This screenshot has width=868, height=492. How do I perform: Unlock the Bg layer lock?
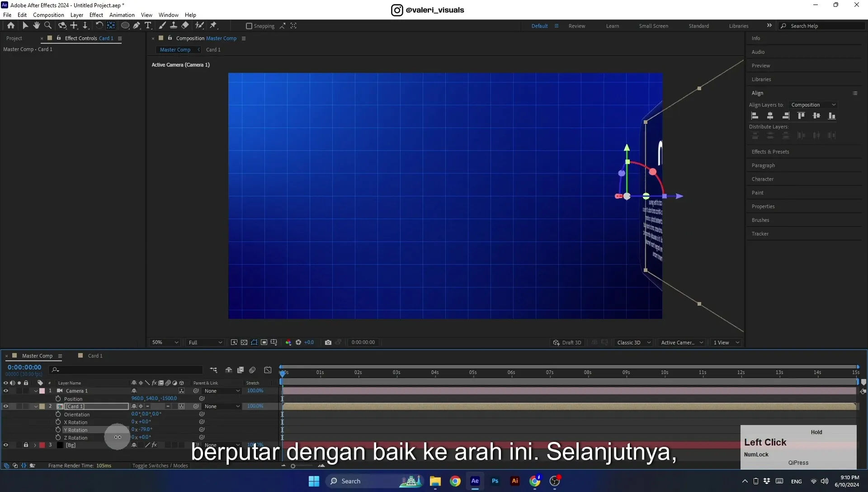click(x=26, y=445)
